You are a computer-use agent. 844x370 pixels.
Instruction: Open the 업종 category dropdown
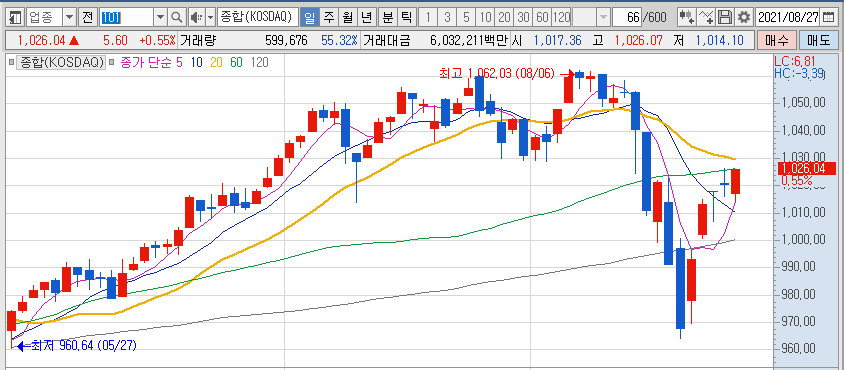(70, 18)
